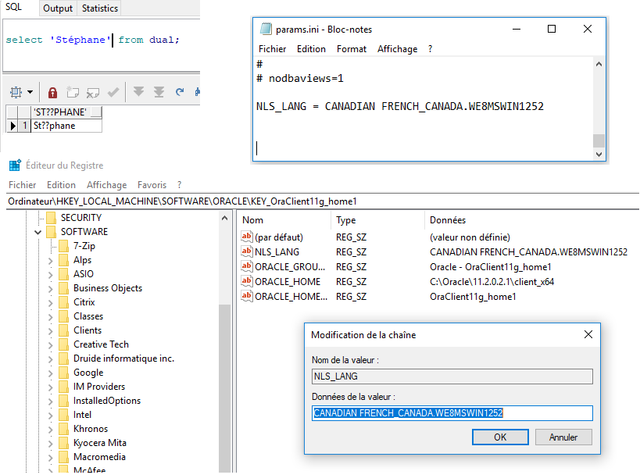This screenshot has height=474, width=640.
Task: Expand the Classes registry key
Action: pyautogui.click(x=50, y=317)
